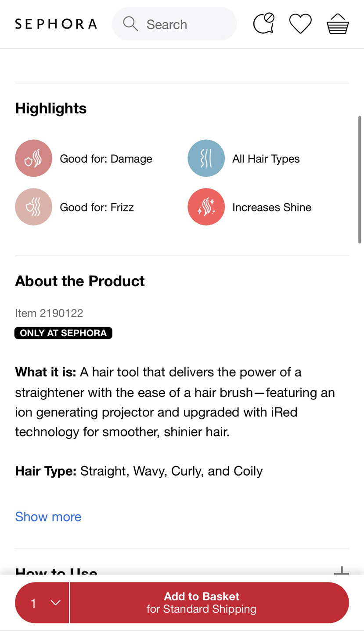Open the search magnifier icon

pyautogui.click(x=130, y=24)
